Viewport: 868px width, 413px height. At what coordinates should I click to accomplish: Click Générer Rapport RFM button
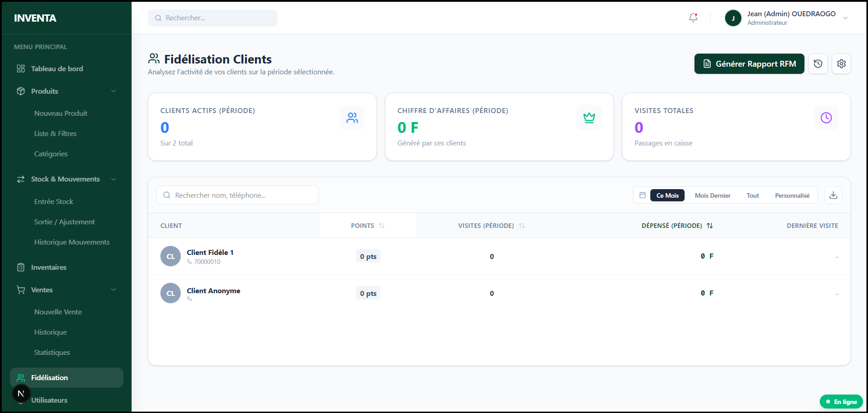pyautogui.click(x=749, y=64)
